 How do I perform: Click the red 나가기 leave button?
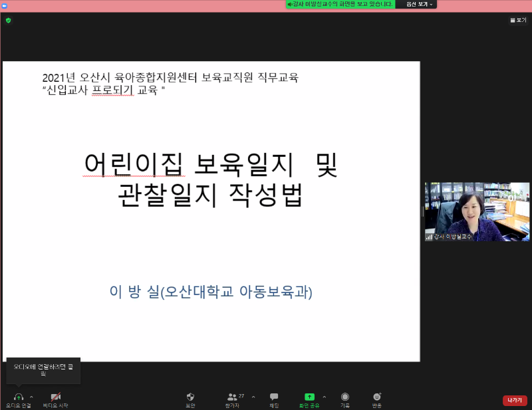click(x=515, y=400)
